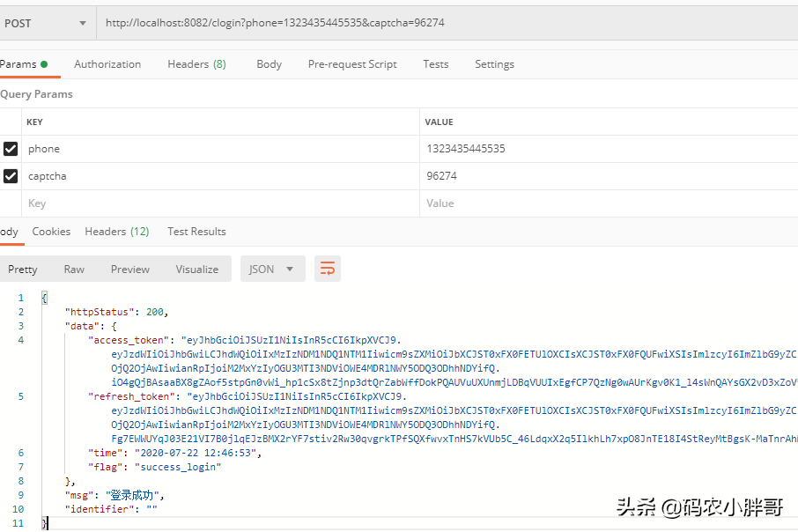Open the Pre-request Script tab

[x=352, y=64]
